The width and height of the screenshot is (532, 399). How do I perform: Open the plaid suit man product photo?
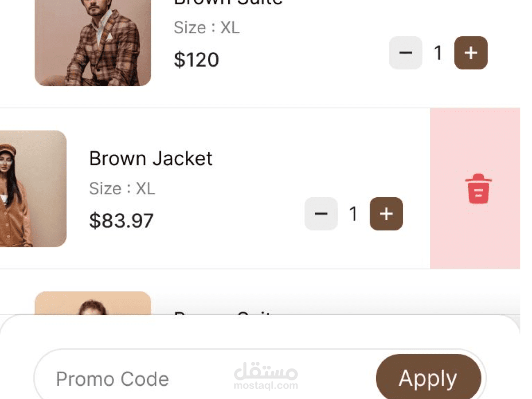93,43
